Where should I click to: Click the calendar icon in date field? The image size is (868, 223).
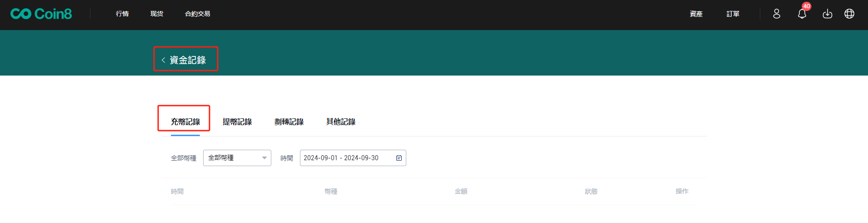click(x=399, y=158)
